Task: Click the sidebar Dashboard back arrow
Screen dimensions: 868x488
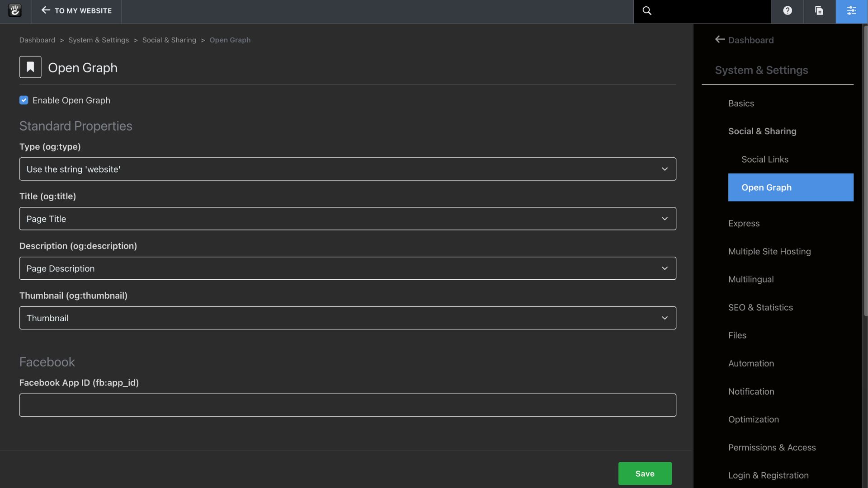Action: (x=720, y=40)
